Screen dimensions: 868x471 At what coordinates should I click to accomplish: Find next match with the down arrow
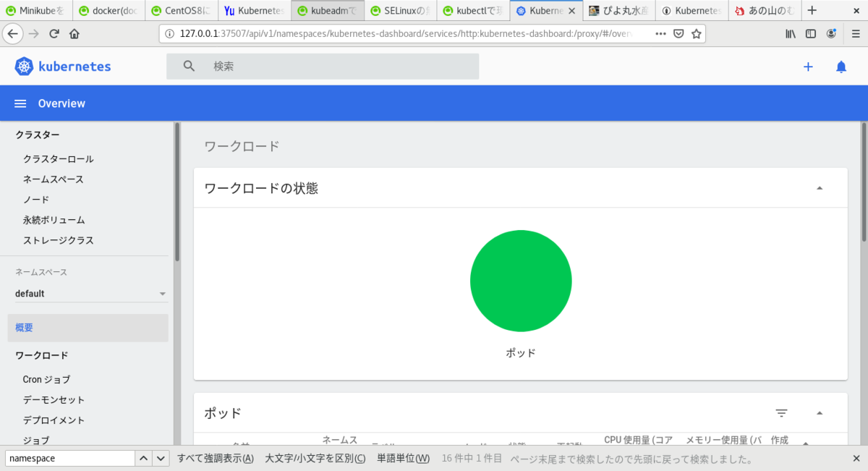coord(161,458)
